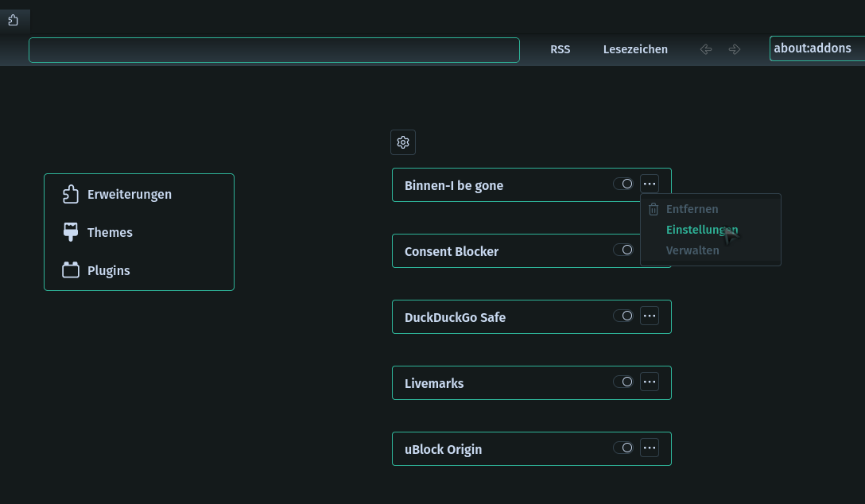This screenshot has height=504, width=865.
Task: Toggle the uBlock Origin extension switch
Action: pos(623,448)
